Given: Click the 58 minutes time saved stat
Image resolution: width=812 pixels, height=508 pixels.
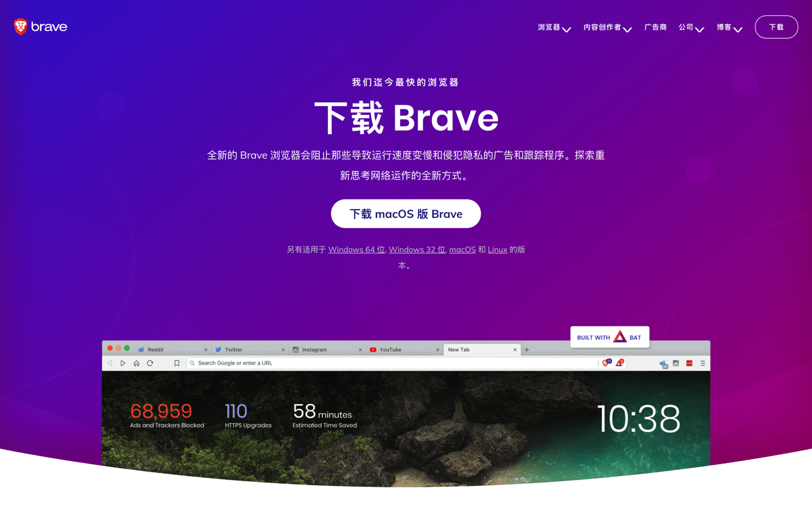Looking at the screenshot, I should [x=325, y=415].
